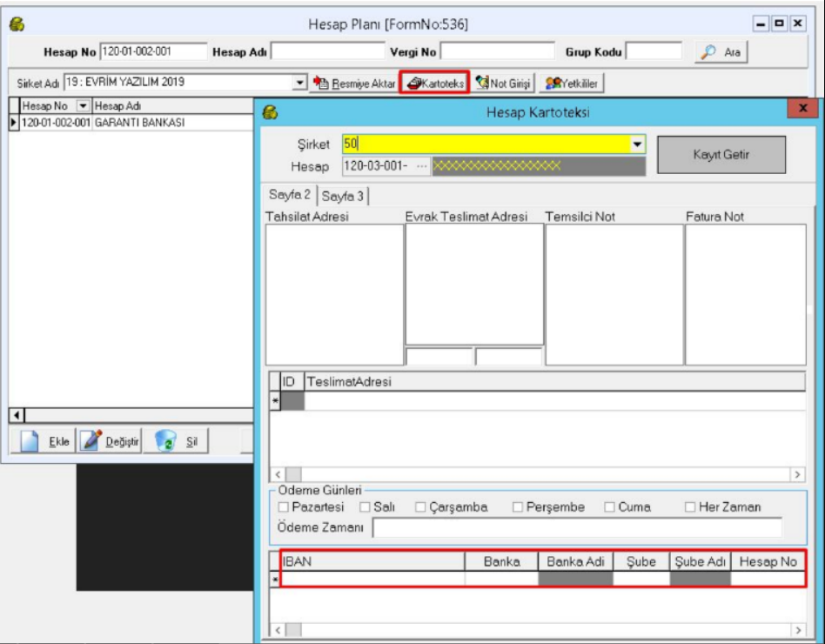This screenshot has height=644, width=825.
Task: Click the Hesap Planı window coin icon
Action: [x=17, y=24]
